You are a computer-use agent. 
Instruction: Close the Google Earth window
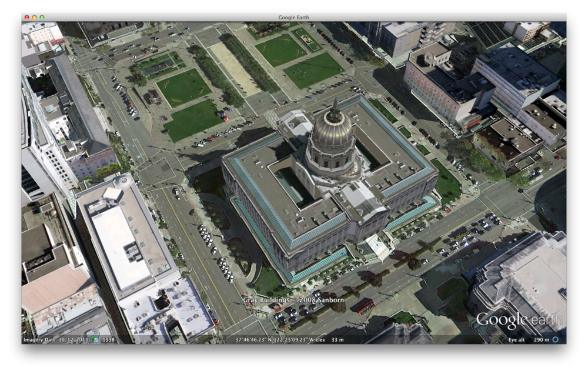(26, 18)
